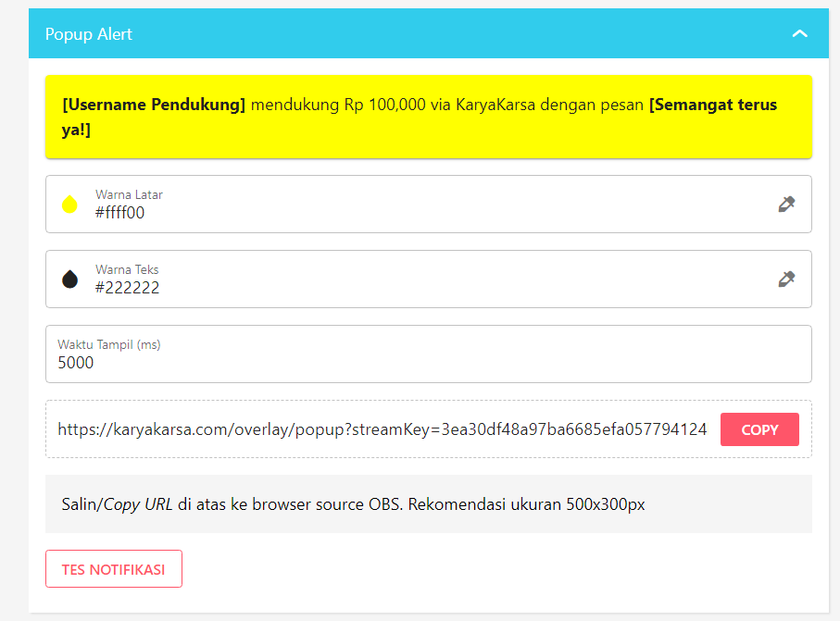Image resolution: width=840 pixels, height=621 pixels.
Task: Click the black droplet text color icon
Action: [x=69, y=279]
